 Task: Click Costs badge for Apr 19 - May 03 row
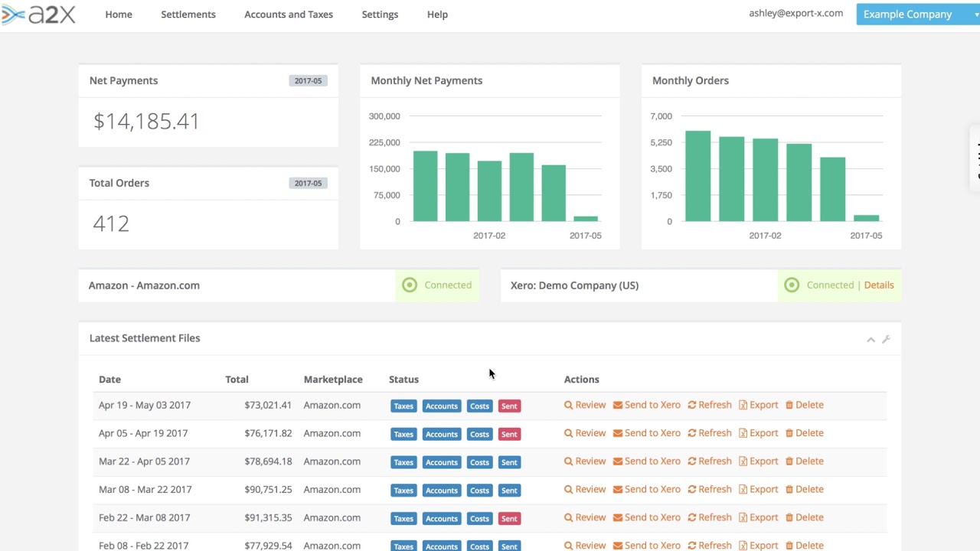point(479,406)
